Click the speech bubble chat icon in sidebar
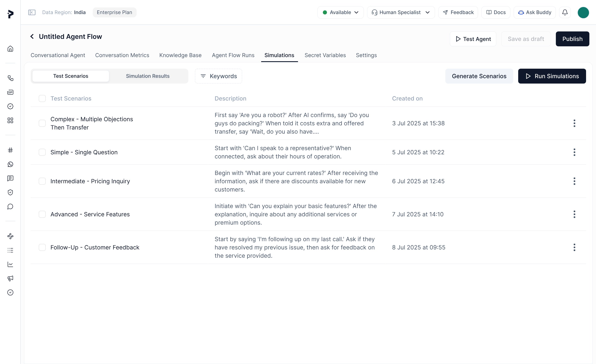This screenshot has height=364, width=596. (10, 206)
